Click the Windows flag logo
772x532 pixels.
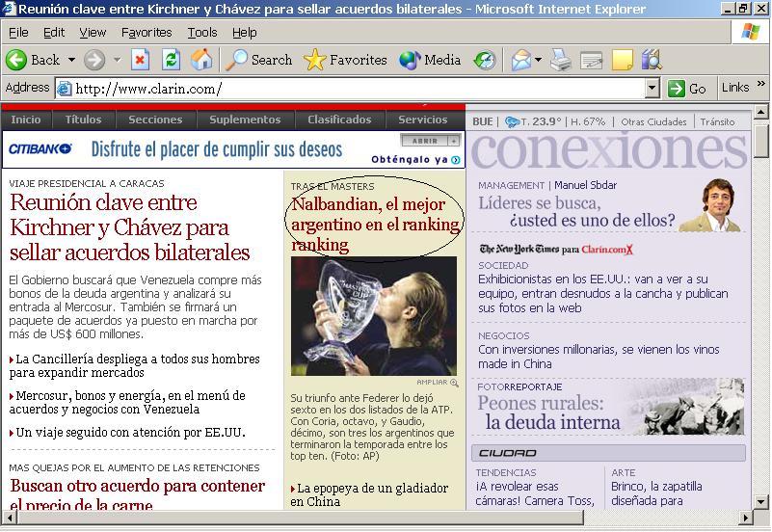coord(751,33)
